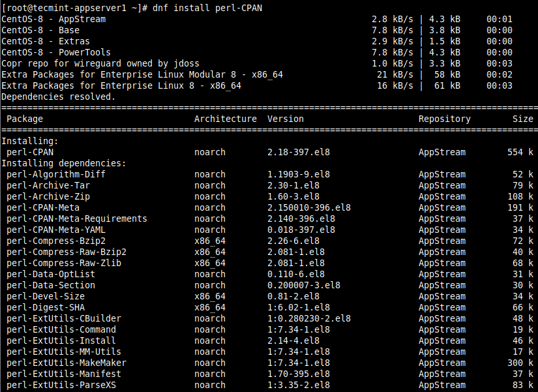Image resolution: width=538 pixels, height=392 pixels.
Task: Click the CentOS-8 - PowerTools repo line
Action: pyautogui.click(x=56, y=52)
